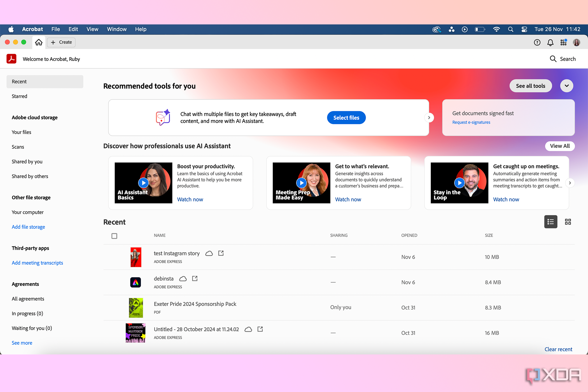Open the user profile avatar
The width and height of the screenshot is (588, 392).
click(x=576, y=43)
